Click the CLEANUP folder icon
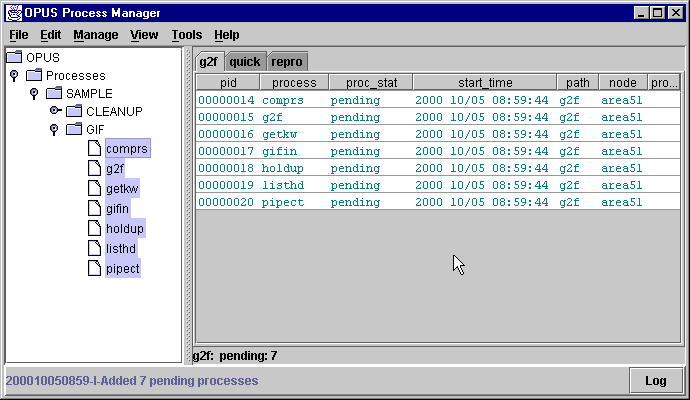 tap(74, 111)
